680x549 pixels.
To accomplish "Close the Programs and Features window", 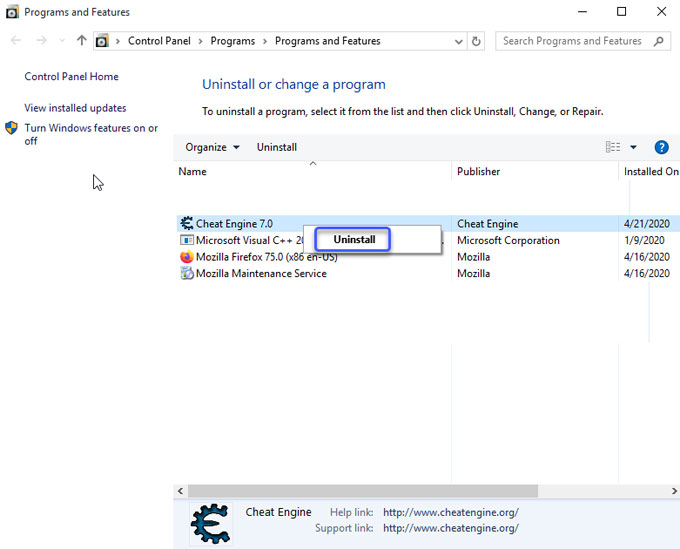I will pos(661,12).
